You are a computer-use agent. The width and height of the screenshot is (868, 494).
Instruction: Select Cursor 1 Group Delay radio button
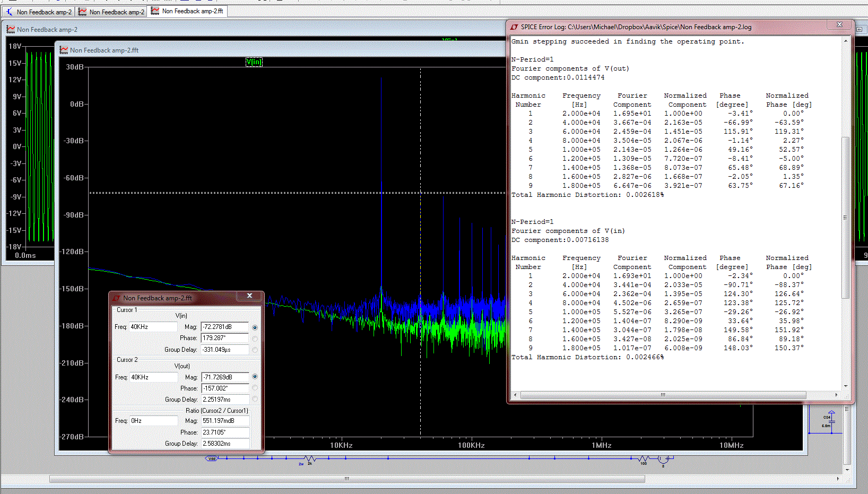(x=255, y=350)
